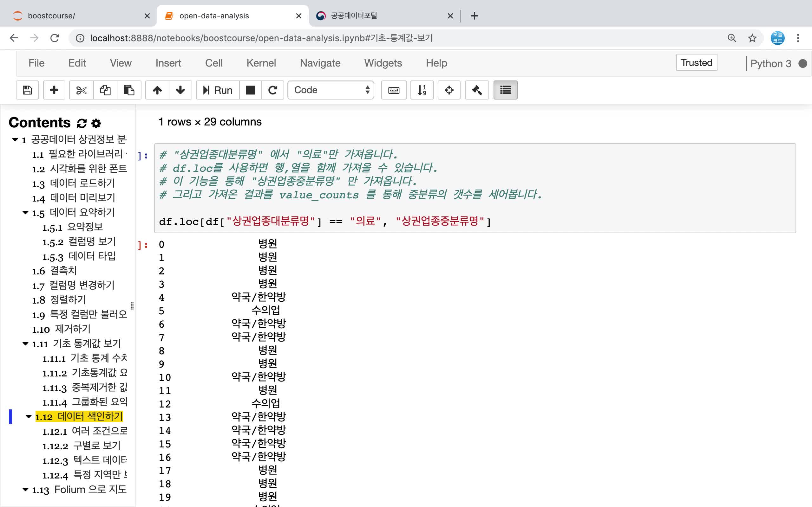
Task: Open the command palette keyboard icon
Action: coord(394,90)
